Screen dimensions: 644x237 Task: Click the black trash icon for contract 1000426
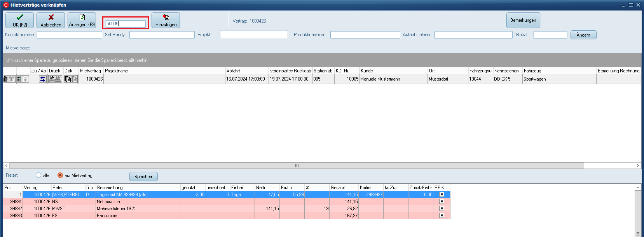tap(6, 79)
